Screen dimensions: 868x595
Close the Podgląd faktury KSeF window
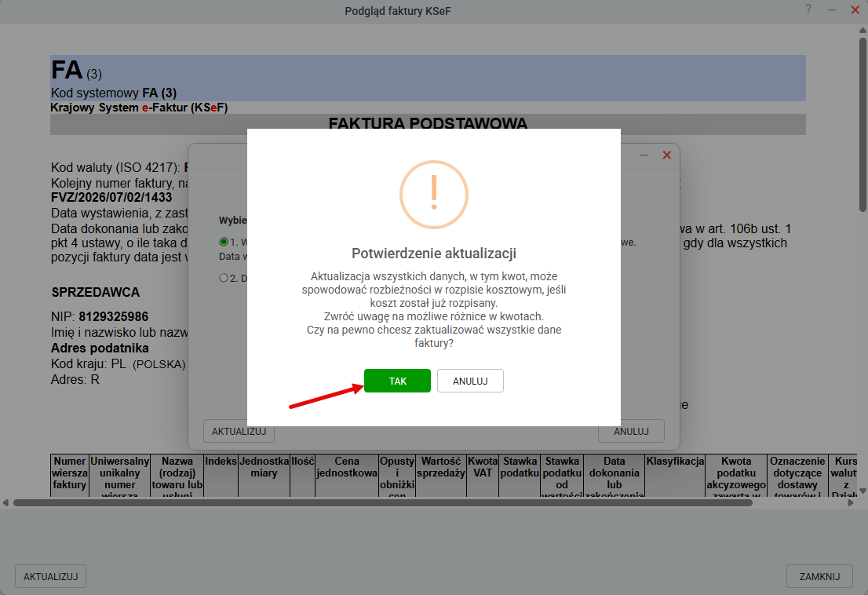coord(855,10)
